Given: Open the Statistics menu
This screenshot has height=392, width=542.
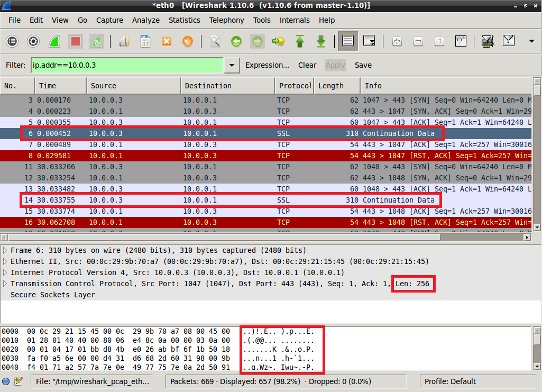Looking at the screenshot, I should pyautogui.click(x=184, y=20).
